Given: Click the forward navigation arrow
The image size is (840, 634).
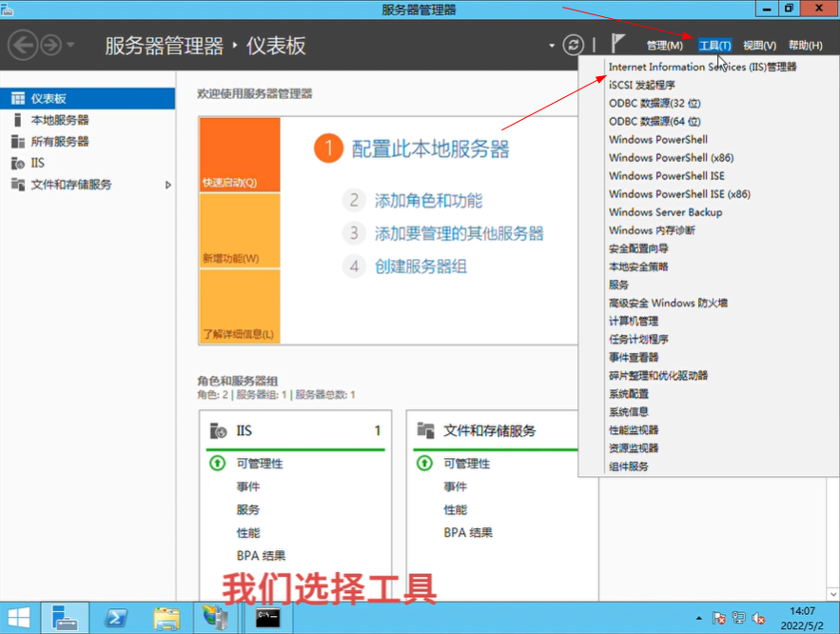Looking at the screenshot, I should click(51, 45).
